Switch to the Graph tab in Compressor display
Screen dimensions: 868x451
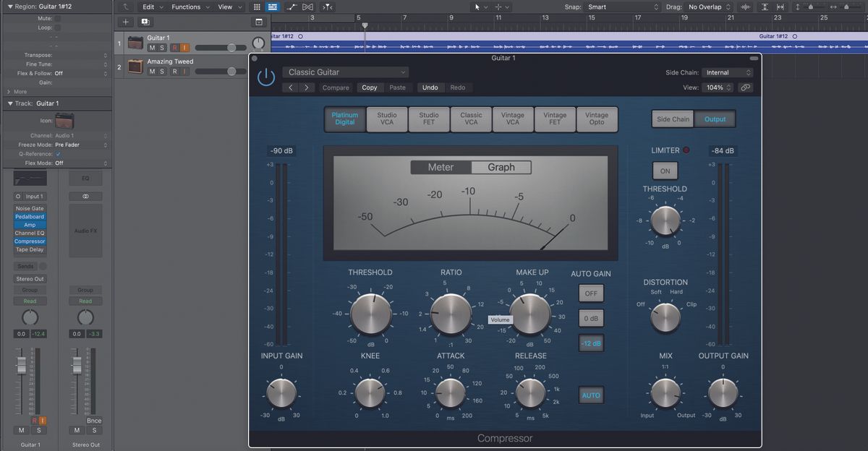click(501, 167)
